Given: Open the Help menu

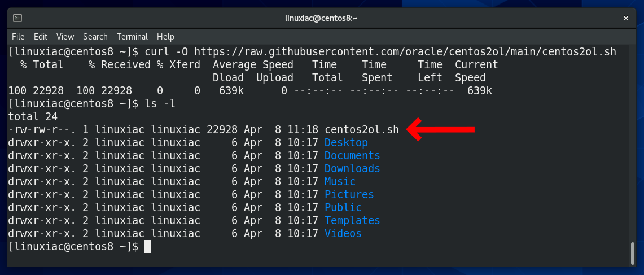Looking at the screenshot, I should [x=165, y=37].
